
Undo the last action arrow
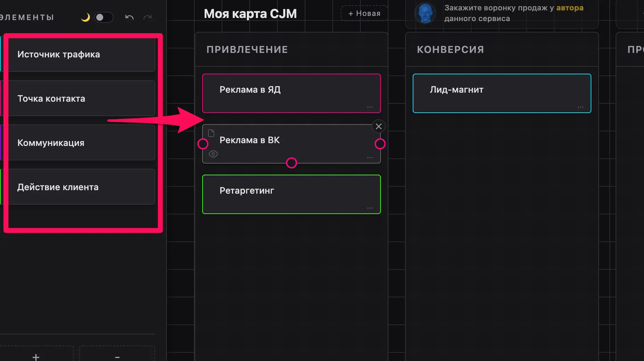(x=129, y=17)
